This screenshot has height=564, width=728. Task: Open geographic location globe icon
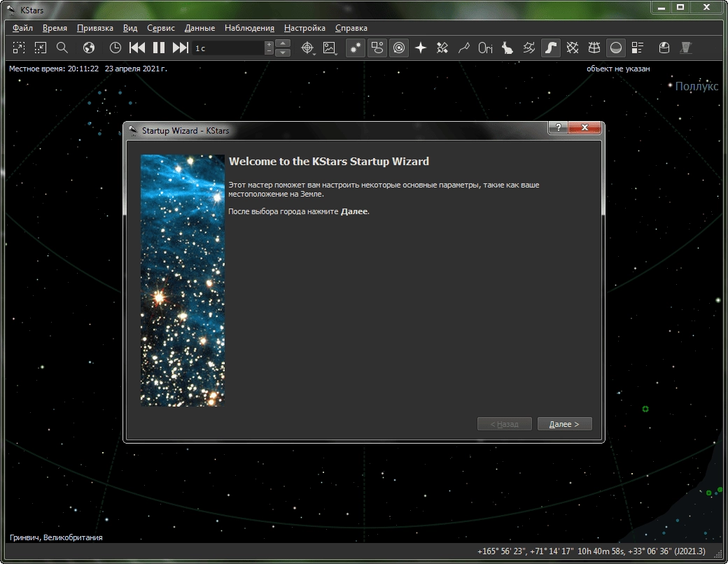(89, 48)
